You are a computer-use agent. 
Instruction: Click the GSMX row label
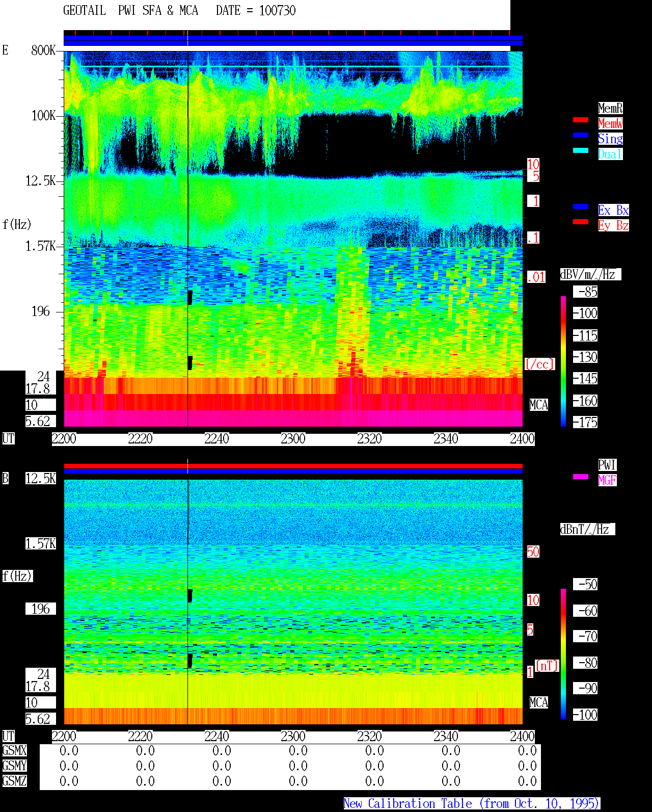click(x=14, y=750)
